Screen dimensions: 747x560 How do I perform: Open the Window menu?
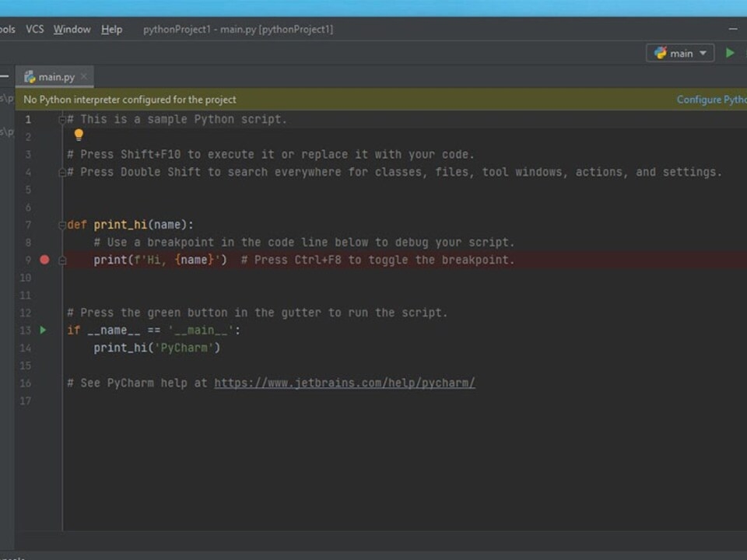point(72,29)
